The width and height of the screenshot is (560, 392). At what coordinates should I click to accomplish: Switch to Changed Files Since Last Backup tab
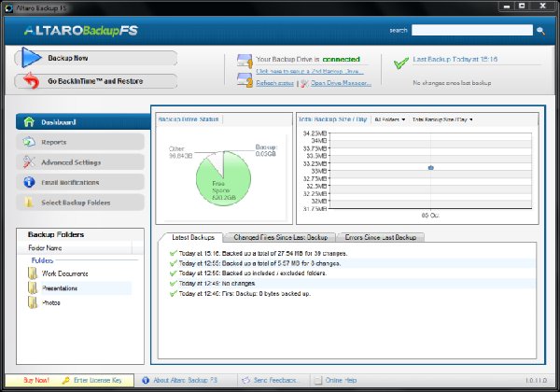click(x=280, y=237)
